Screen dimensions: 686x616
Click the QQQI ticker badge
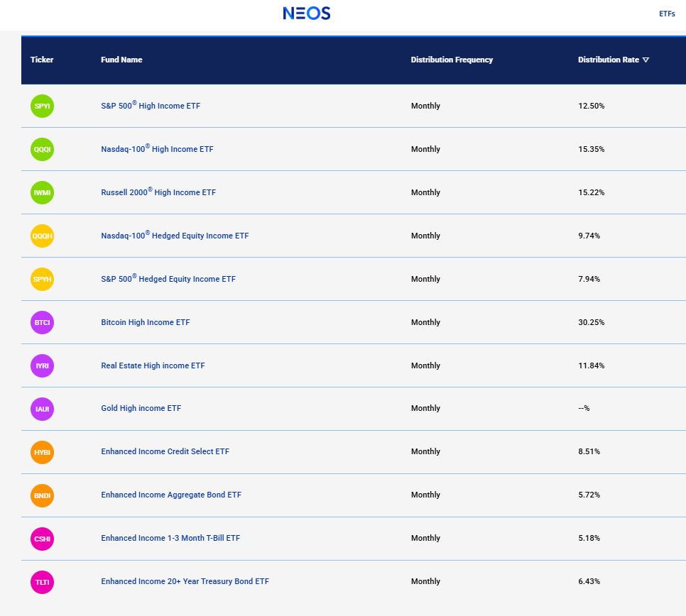coord(42,149)
